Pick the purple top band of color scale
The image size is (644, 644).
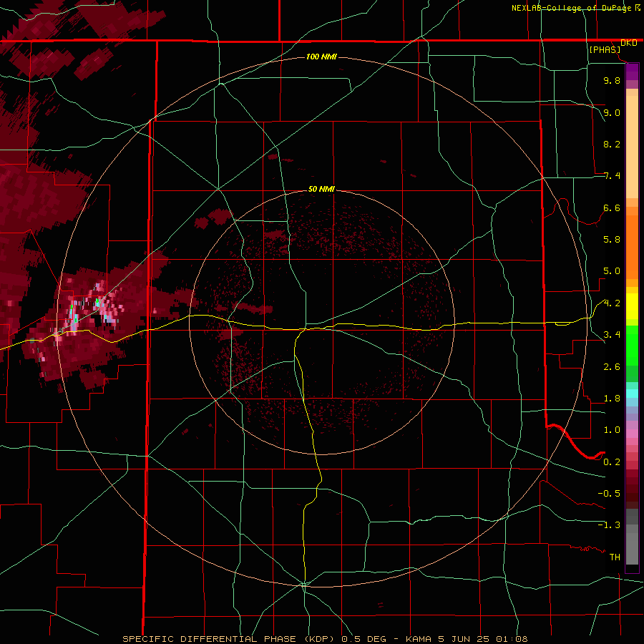click(632, 72)
